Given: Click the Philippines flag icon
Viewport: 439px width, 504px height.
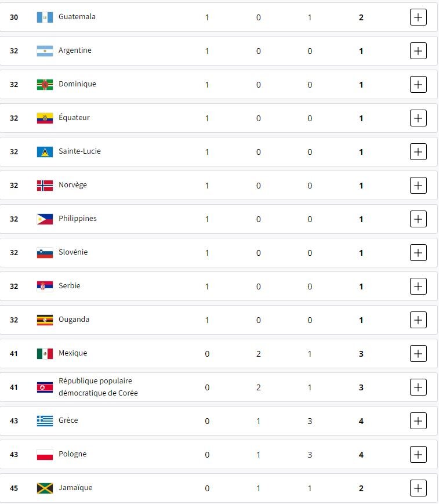Looking at the screenshot, I should [x=45, y=219].
